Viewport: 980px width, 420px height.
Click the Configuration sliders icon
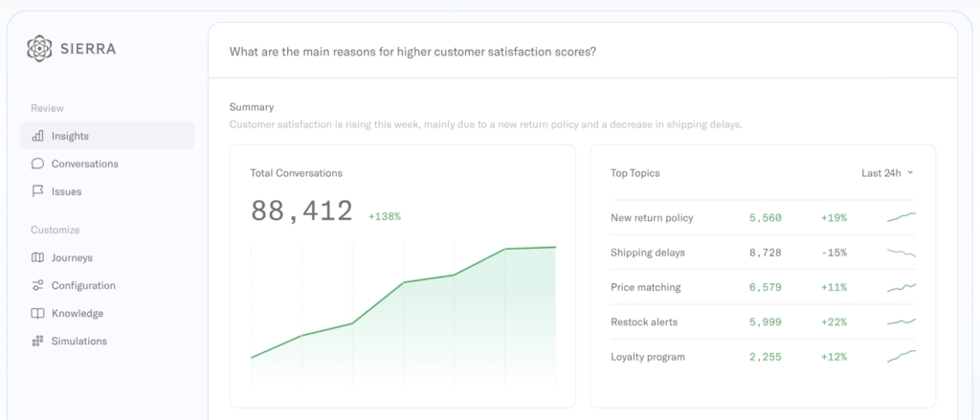pos(37,285)
